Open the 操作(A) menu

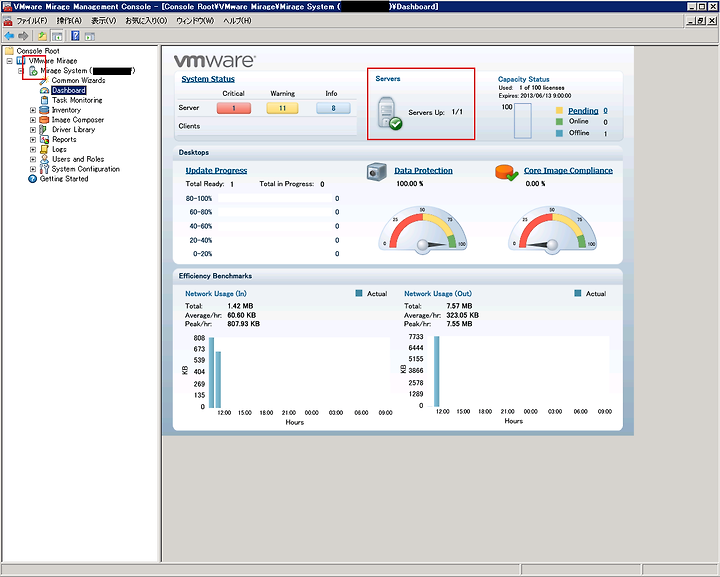[x=69, y=21]
